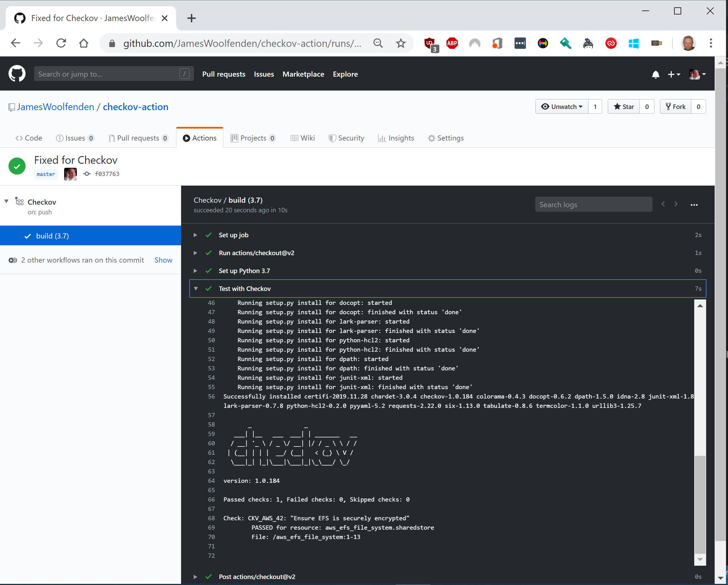Click the log scrollbar down arrow
Image resolution: width=728 pixels, height=585 pixels.
tap(700, 560)
